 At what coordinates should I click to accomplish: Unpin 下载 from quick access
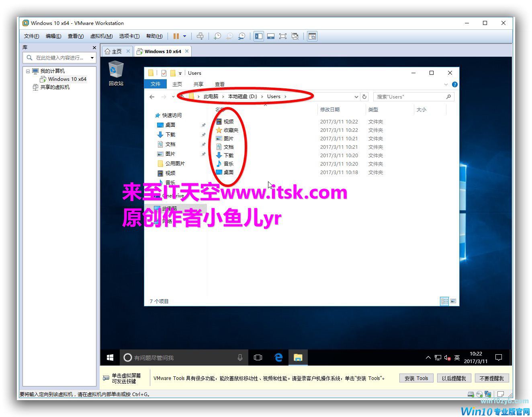pyautogui.click(x=203, y=135)
